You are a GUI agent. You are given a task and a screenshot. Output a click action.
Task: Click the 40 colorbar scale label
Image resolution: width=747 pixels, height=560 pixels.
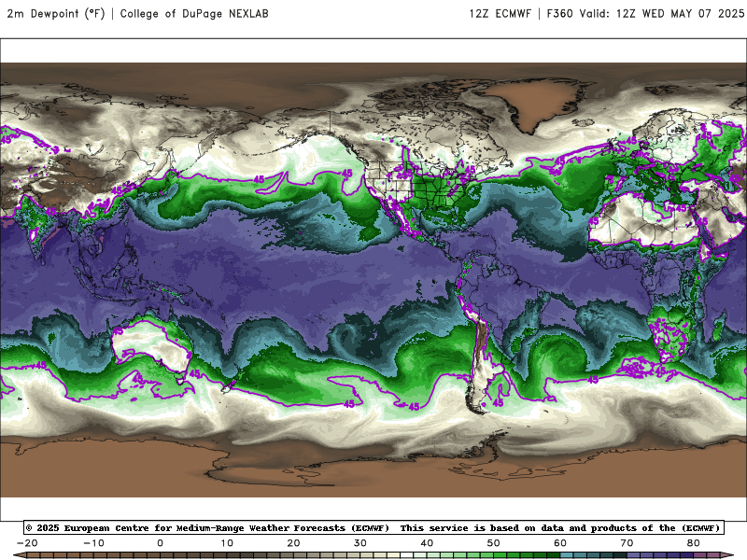pyautogui.click(x=427, y=543)
